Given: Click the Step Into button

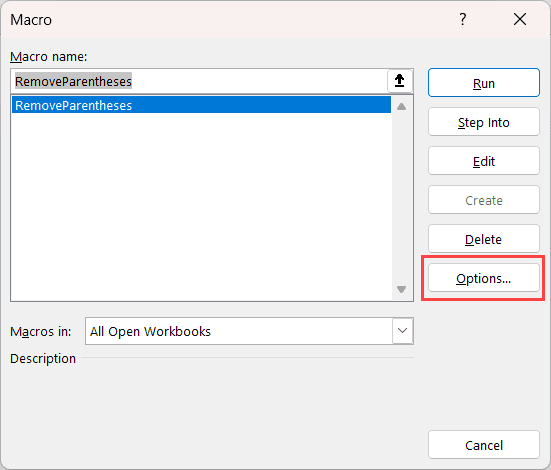Looking at the screenshot, I should [484, 122].
